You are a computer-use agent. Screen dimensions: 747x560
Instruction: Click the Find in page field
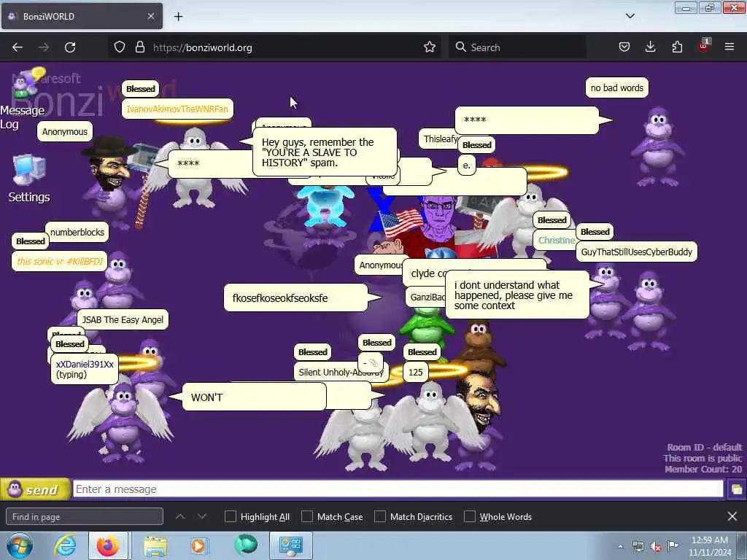pos(85,517)
